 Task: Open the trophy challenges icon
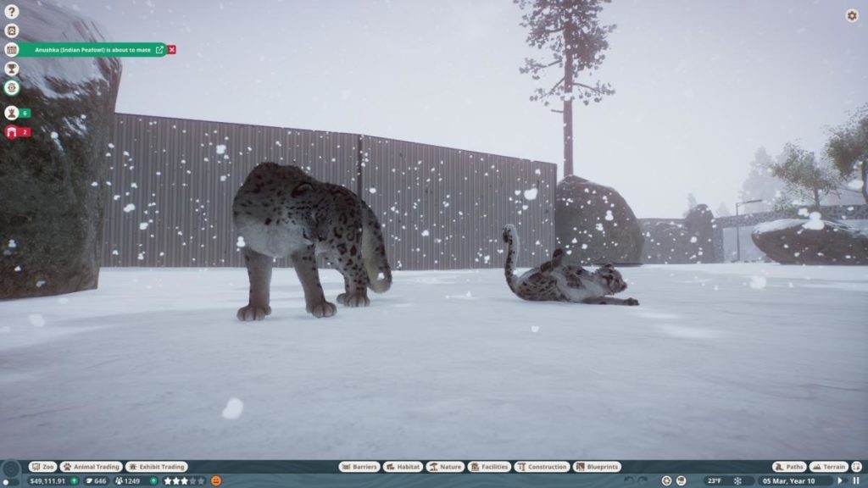pos(11,69)
